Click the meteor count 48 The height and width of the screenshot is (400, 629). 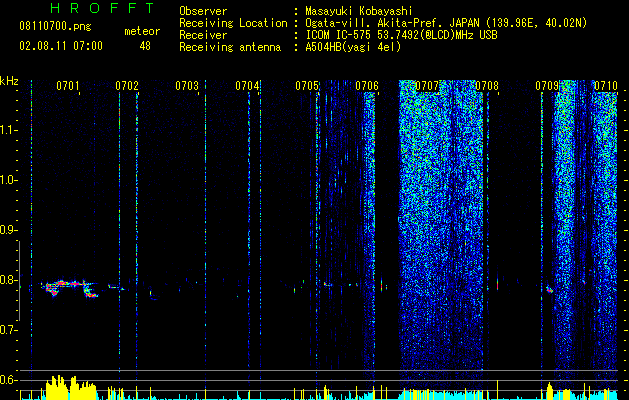pos(145,46)
